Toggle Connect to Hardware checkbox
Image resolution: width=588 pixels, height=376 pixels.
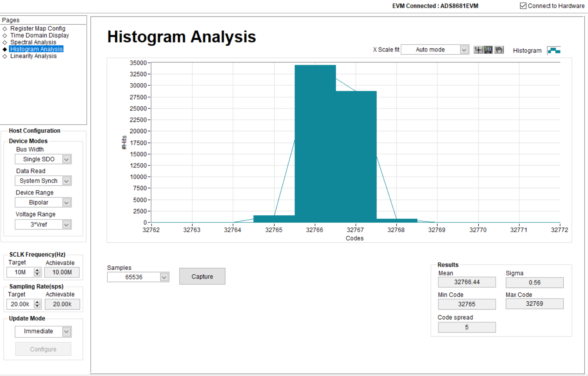point(523,6)
